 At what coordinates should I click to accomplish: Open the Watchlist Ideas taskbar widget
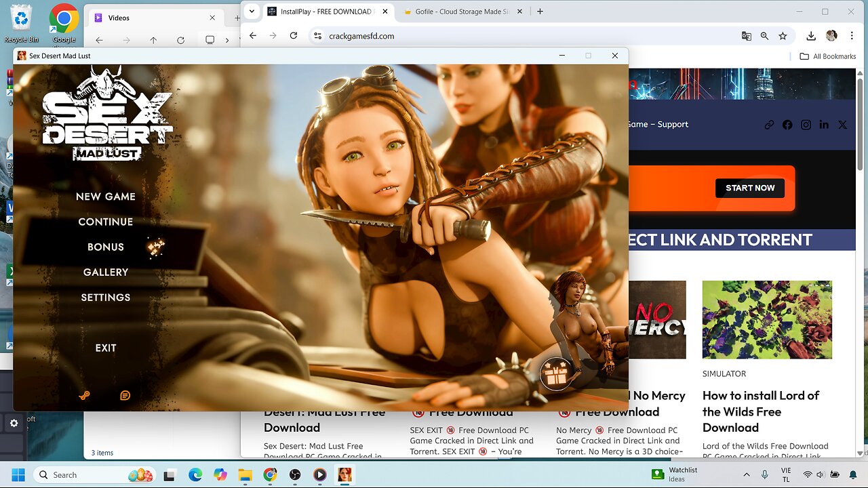[x=674, y=474]
